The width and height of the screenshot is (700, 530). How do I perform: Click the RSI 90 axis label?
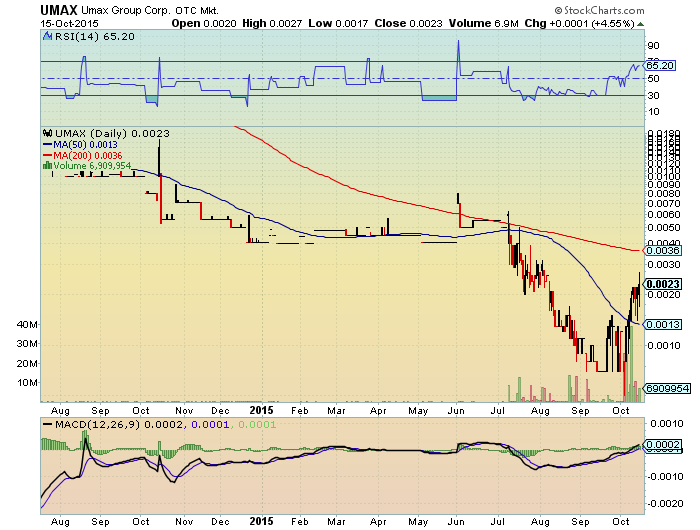click(653, 46)
